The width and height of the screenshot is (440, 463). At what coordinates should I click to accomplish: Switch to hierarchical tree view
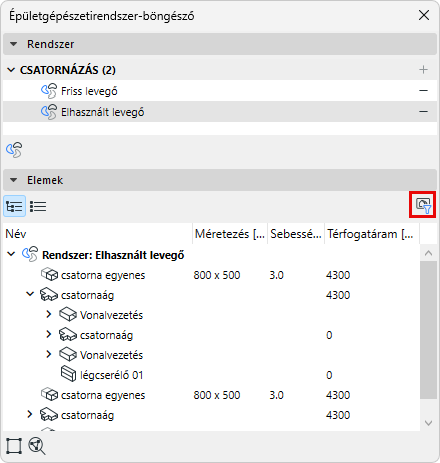click(x=14, y=206)
